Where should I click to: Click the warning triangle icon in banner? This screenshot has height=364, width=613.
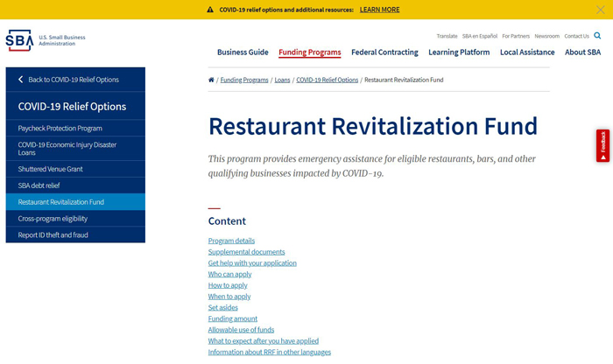pyautogui.click(x=210, y=10)
